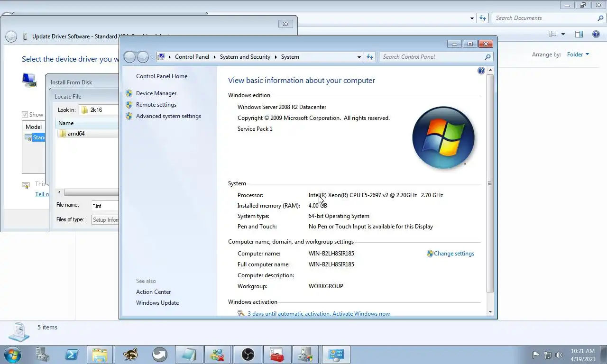Open the Device Manager taskbar button
This screenshot has height=364, width=607.
(x=306, y=354)
